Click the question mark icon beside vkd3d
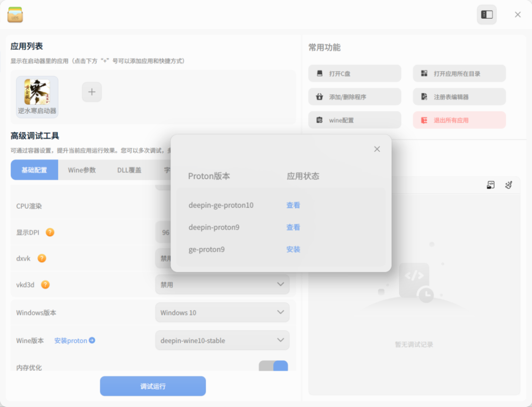This screenshot has width=532, height=407. (x=45, y=284)
